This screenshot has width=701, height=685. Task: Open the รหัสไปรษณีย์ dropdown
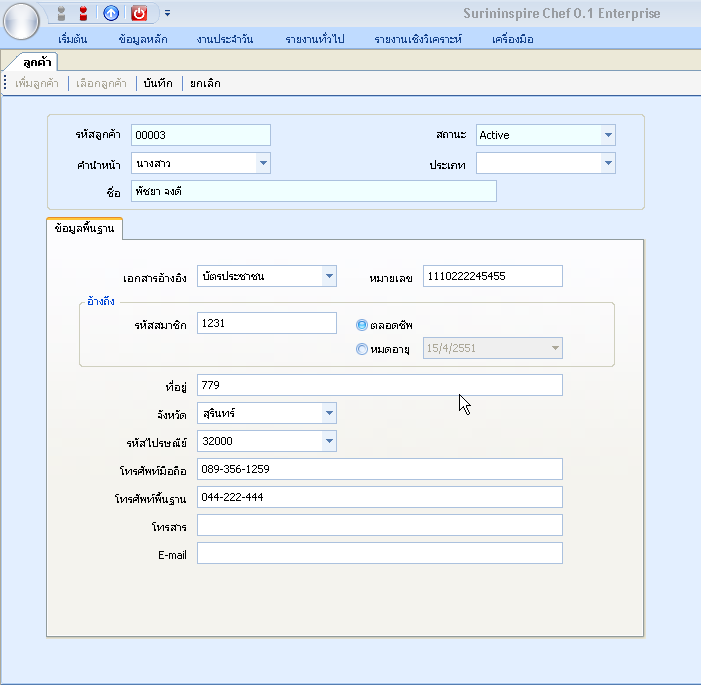click(328, 441)
